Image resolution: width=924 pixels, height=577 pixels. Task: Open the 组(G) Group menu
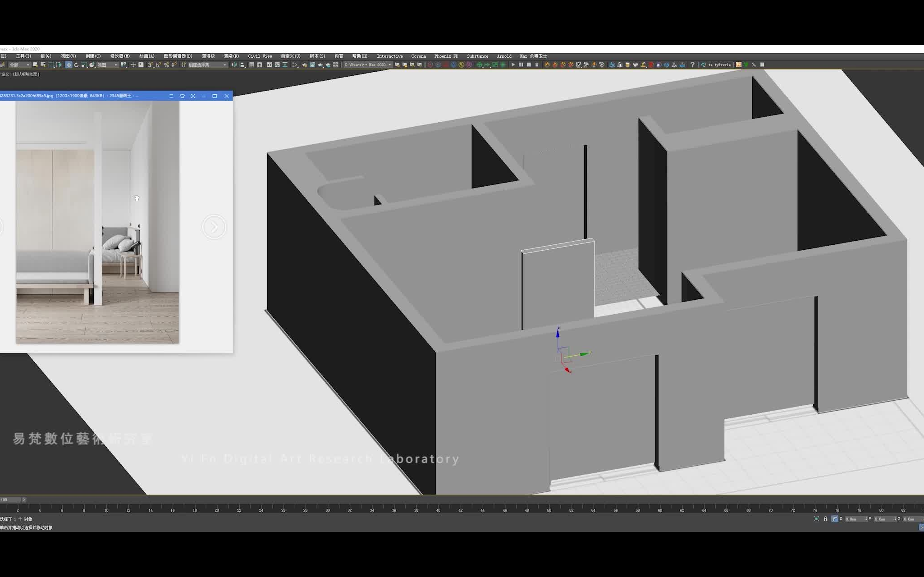[46, 56]
